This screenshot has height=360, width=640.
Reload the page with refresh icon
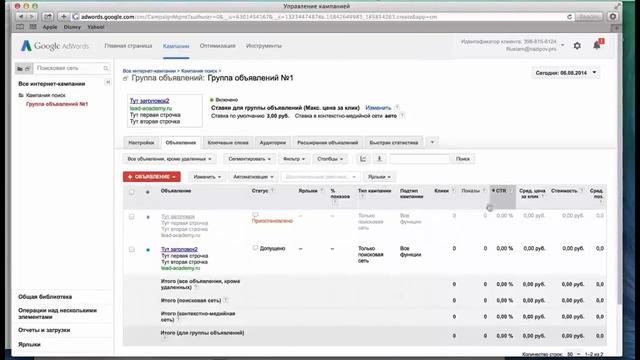point(569,17)
